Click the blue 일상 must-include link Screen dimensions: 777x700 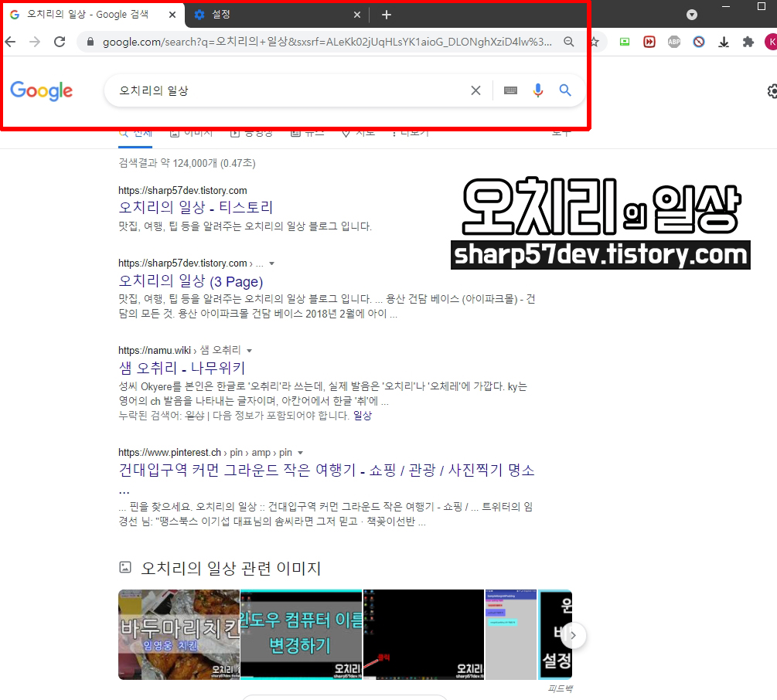(x=363, y=416)
